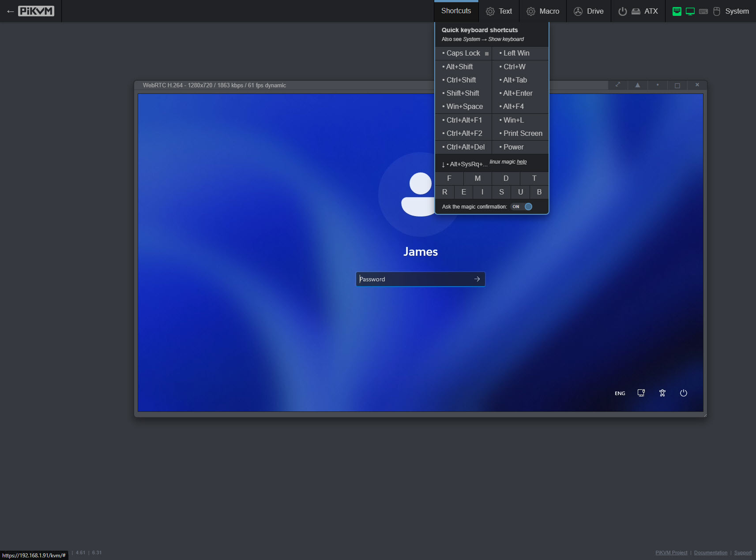Open the Macro menu
The width and height of the screenshot is (756, 560).
(x=543, y=11)
